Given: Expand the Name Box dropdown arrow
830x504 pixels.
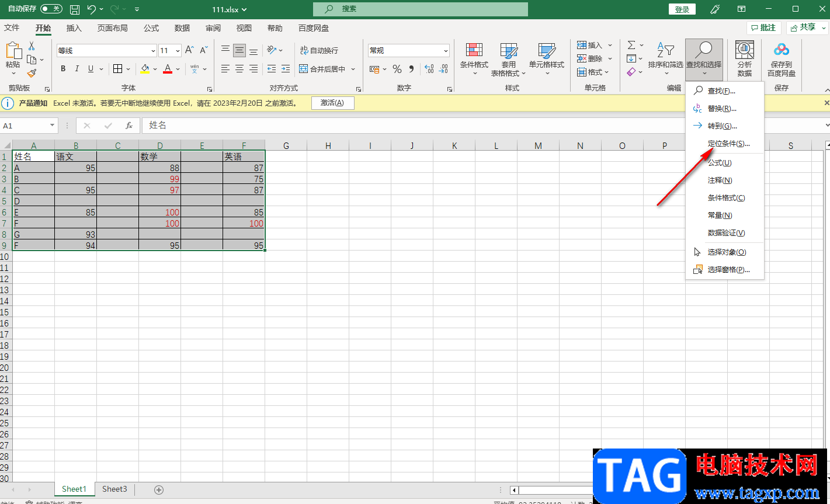Looking at the screenshot, I should [52, 126].
